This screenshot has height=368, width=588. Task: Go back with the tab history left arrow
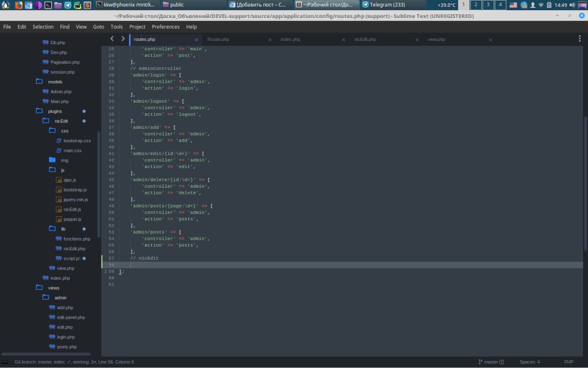click(112, 39)
